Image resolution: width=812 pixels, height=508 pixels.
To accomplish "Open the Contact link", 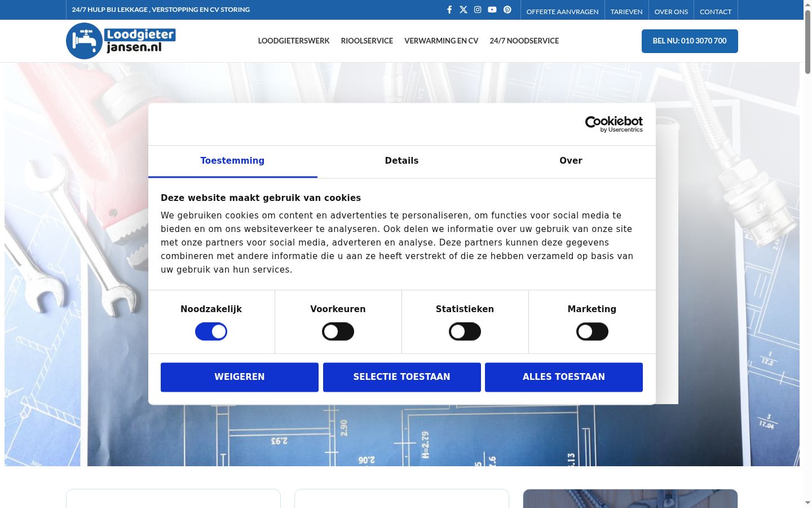I will [x=716, y=11].
